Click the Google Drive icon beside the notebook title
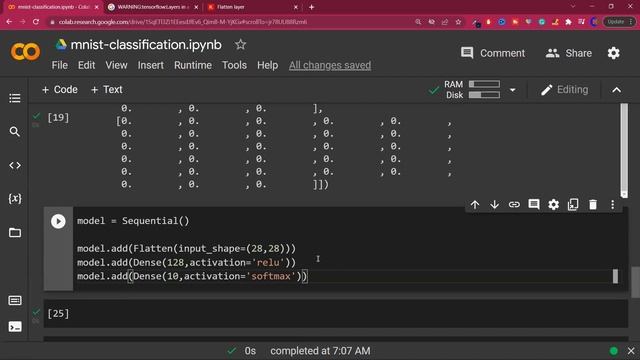640x360 pixels. pos(61,44)
